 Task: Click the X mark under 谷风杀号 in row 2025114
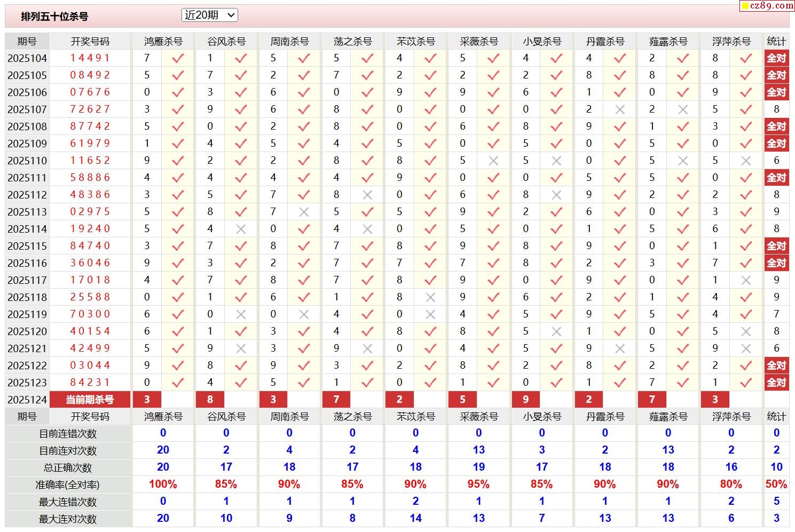pos(241,229)
